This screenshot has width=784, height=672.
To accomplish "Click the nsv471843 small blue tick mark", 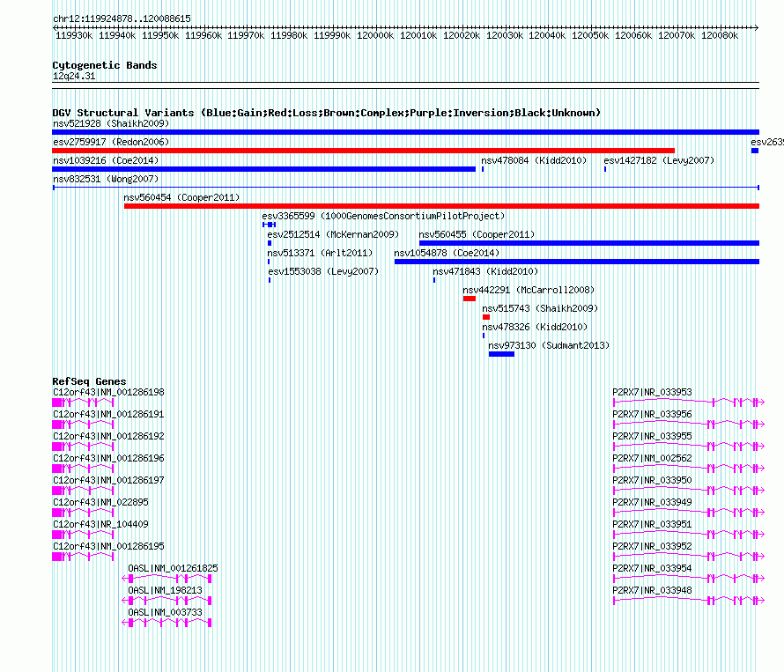I will (434, 280).
